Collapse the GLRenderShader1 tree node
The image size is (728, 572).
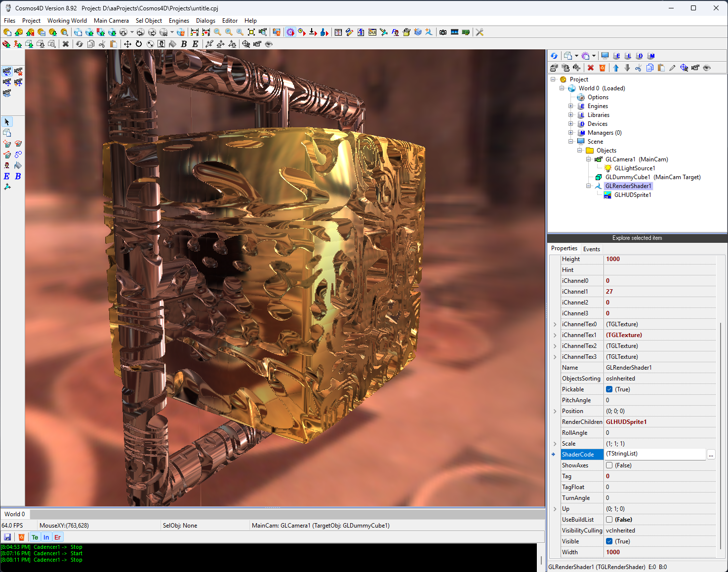tap(589, 186)
